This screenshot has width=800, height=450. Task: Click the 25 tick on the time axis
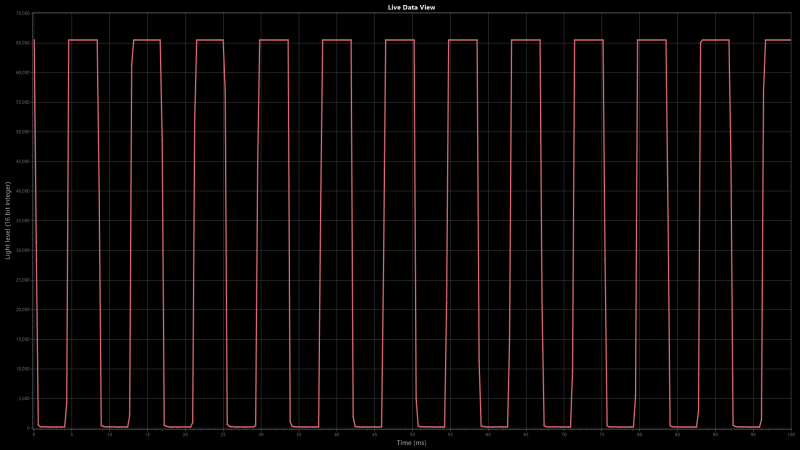pyautogui.click(x=223, y=433)
